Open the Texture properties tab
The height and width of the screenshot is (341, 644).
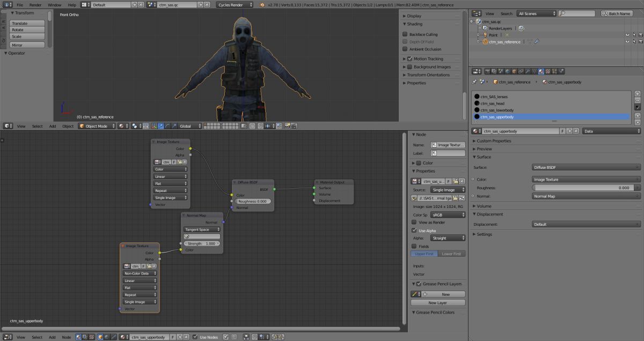tap(547, 71)
